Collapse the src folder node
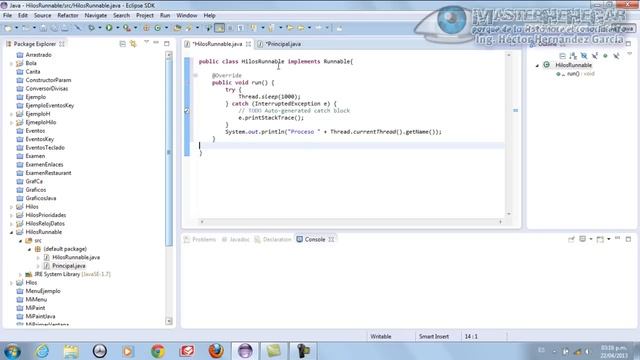 (x=20, y=241)
